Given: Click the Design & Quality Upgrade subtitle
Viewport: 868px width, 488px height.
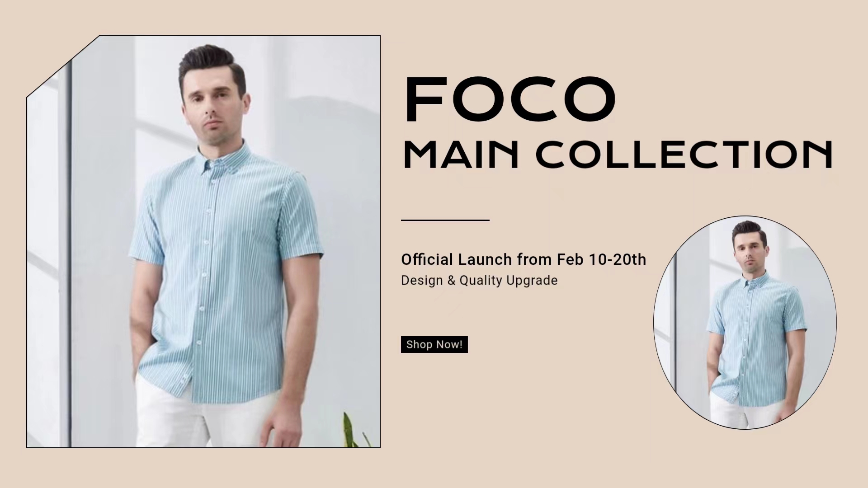Looking at the screenshot, I should [479, 280].
